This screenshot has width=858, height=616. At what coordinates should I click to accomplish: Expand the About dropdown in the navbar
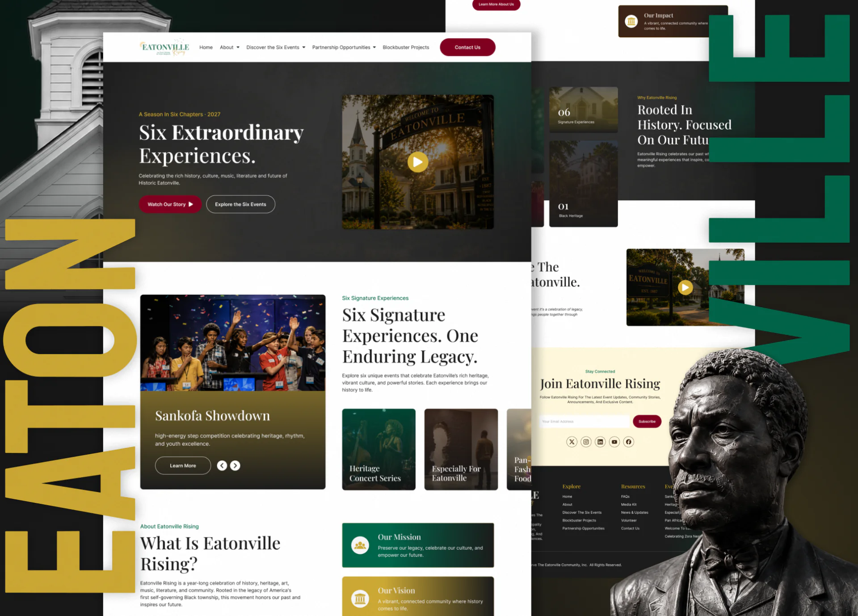coord(230,47)
